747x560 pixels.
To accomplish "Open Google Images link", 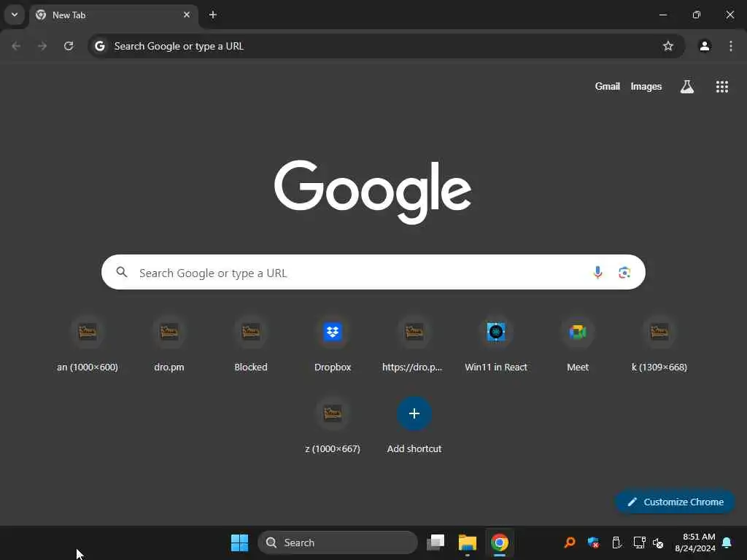I will pyautogui.click(x=646, y=87).
